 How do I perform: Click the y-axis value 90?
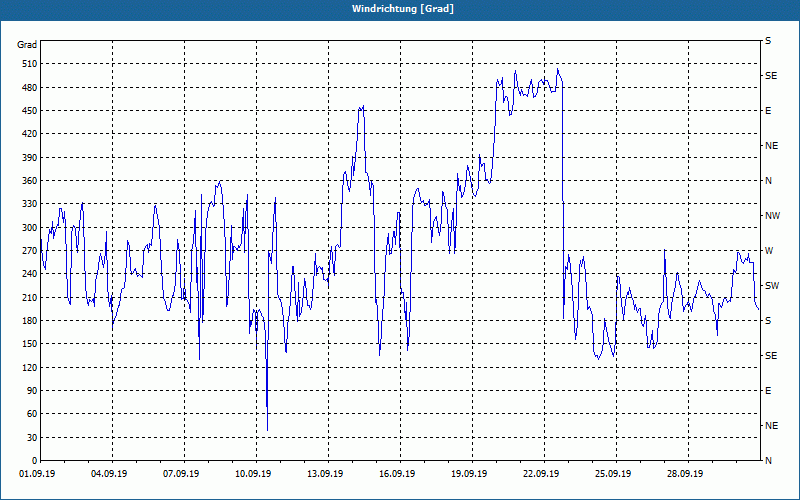point(32,391)
